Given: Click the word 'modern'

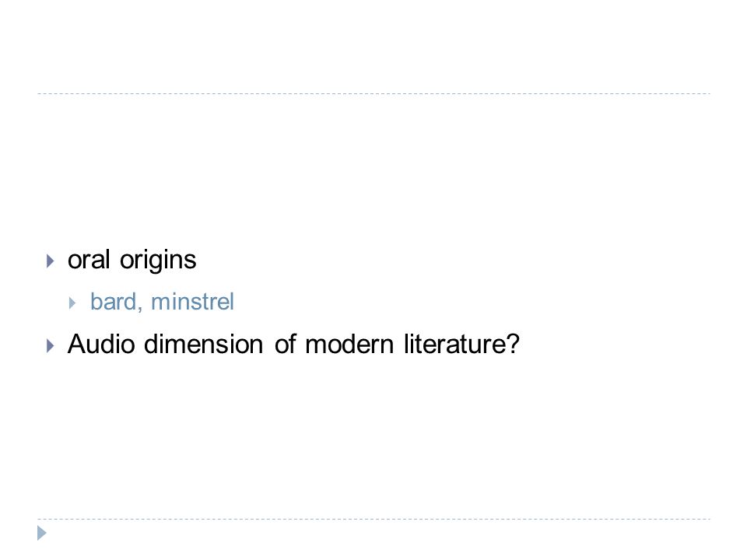Looking at the screenshot, I should 349,345.
